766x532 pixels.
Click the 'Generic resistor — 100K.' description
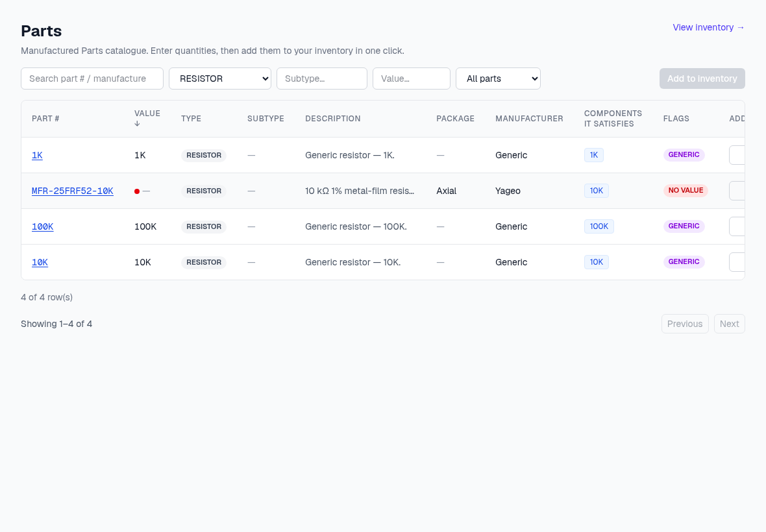[x=356, y=226]
